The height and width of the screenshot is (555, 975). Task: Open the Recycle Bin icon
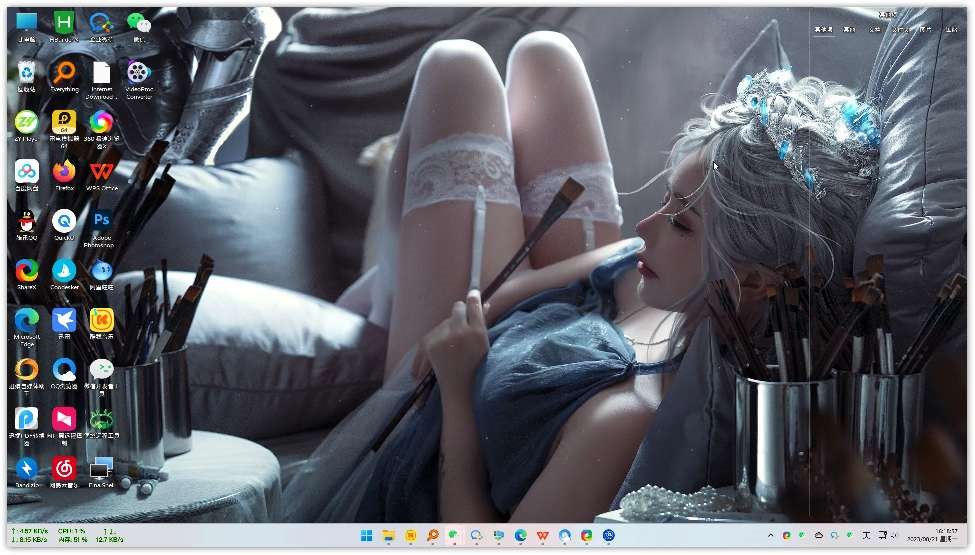tap(27, 73)
